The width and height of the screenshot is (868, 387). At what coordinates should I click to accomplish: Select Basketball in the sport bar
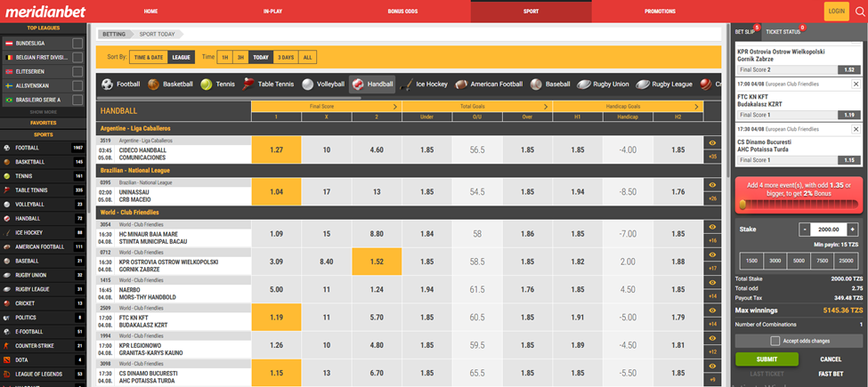click(171, 84)
